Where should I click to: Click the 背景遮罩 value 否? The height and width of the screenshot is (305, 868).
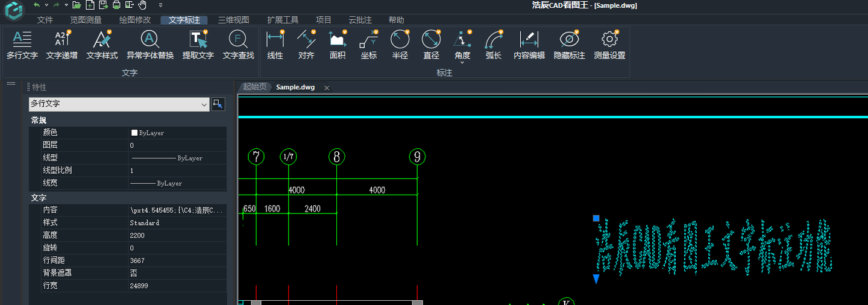point(178,273)
